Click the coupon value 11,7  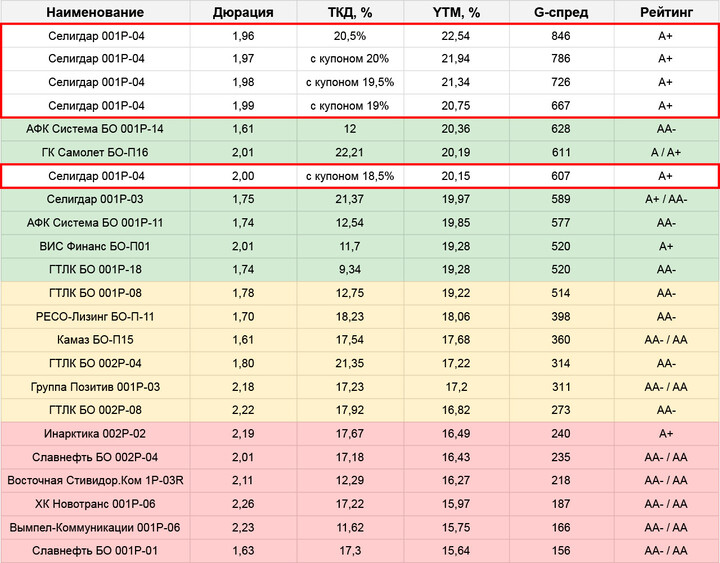[350, 246]
